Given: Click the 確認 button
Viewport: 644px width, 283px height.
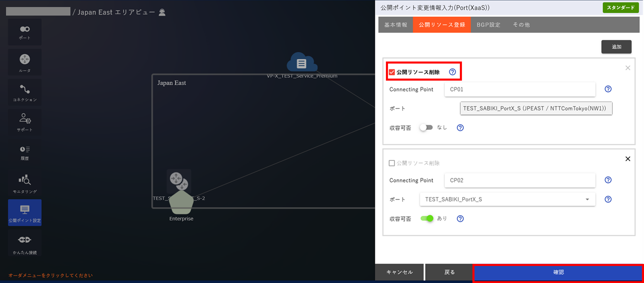Looking at the screenshot, I should click(558, 272).
